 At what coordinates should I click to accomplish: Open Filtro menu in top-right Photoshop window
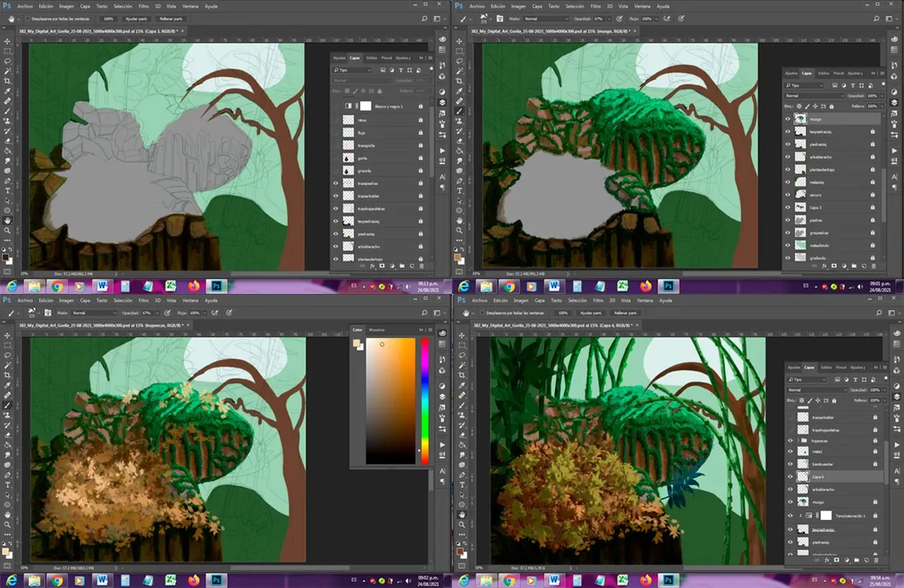(596, 6)
